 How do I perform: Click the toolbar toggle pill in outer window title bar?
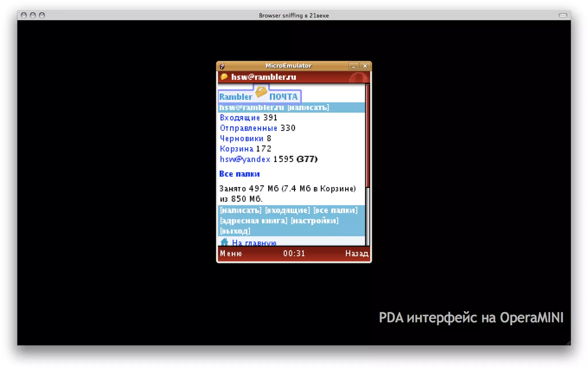coord(563,15)
